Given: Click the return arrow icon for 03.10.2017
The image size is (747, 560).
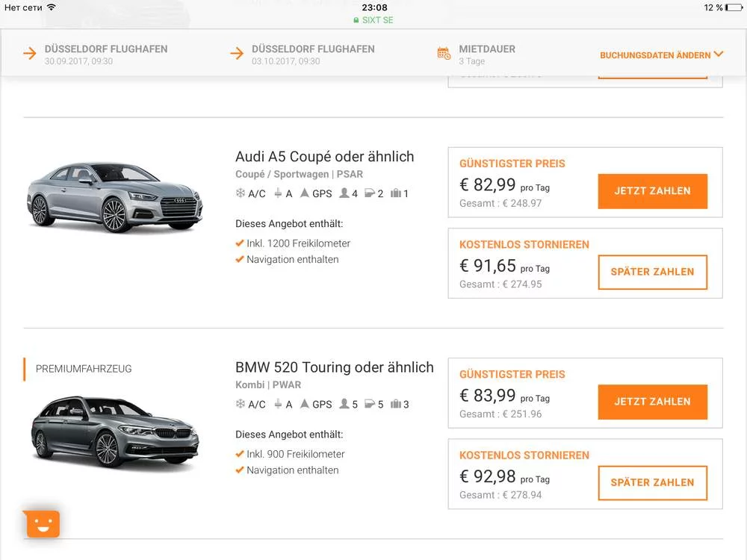Looking at the screenshot, I should 237,54.
